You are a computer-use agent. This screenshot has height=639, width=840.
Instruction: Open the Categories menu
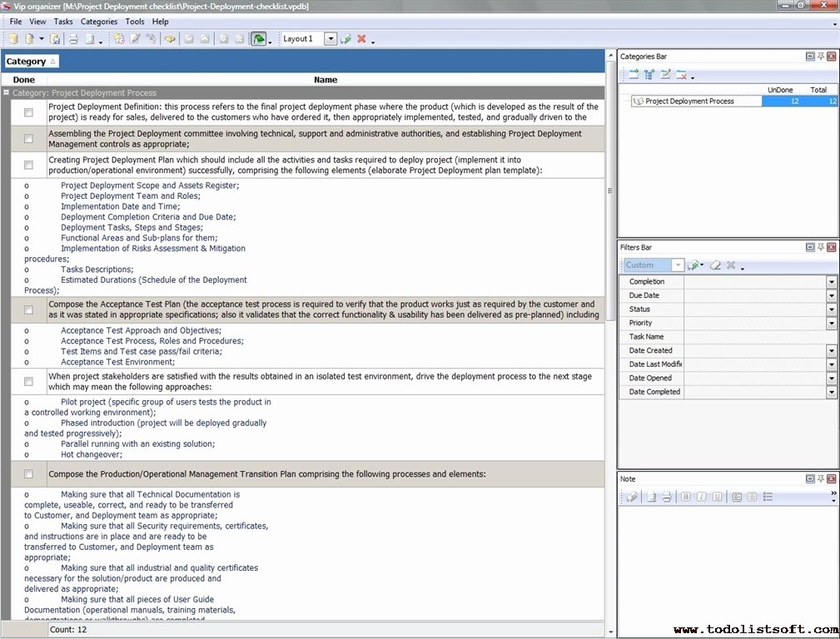click(x=99, y=22)
